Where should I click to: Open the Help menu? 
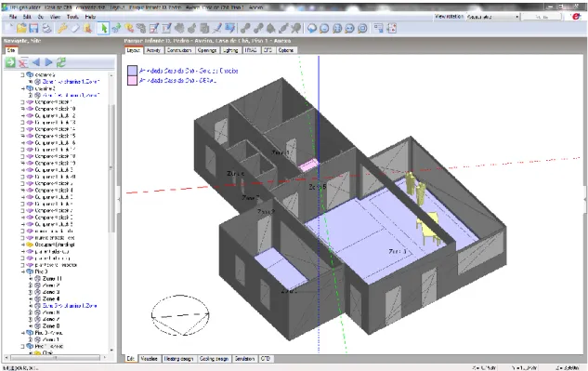90,17
